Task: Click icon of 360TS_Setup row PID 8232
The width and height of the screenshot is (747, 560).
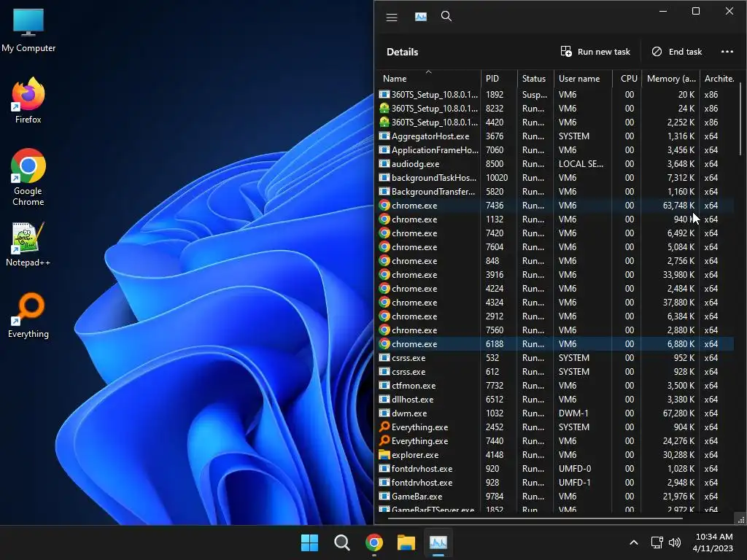Action: [384, 108]
